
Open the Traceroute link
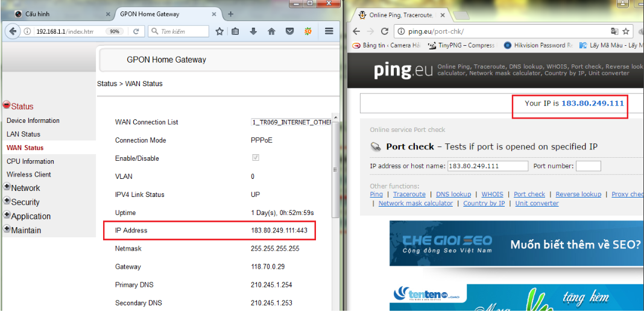409,195
